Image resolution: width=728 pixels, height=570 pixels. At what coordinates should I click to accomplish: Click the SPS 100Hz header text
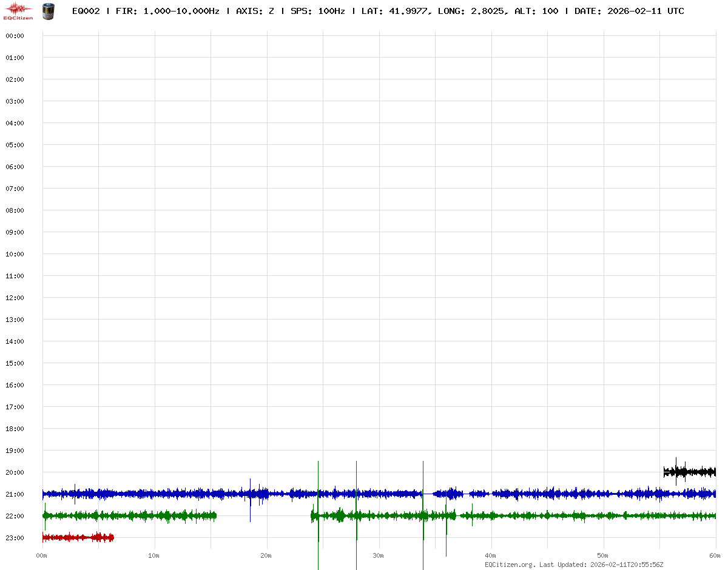click(317, 11)
